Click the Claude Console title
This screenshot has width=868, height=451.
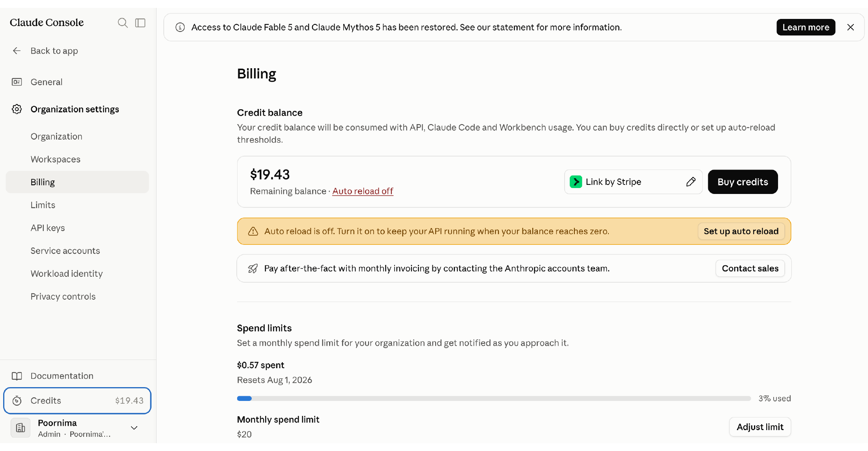[47, 22]
